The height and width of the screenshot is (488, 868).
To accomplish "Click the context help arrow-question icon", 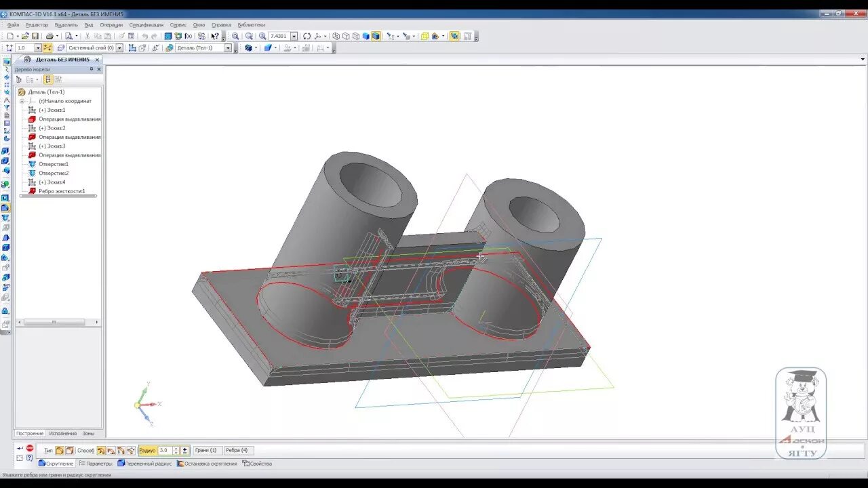I will 214,36.
